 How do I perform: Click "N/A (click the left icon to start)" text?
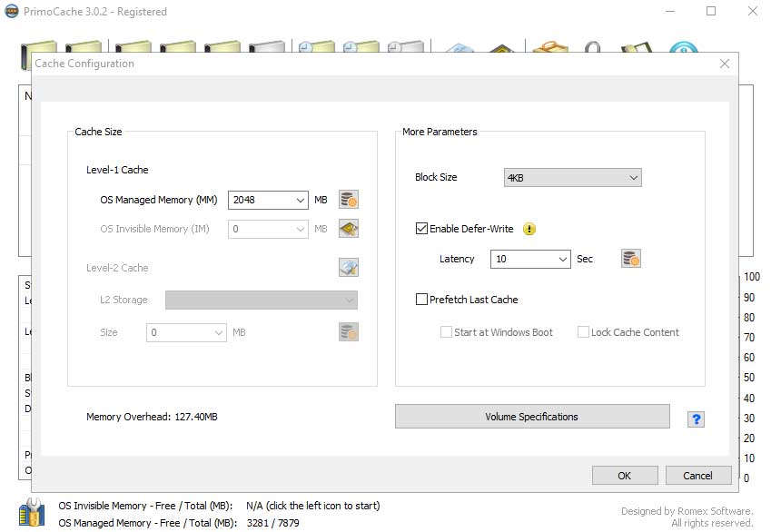tap(313, 506)
